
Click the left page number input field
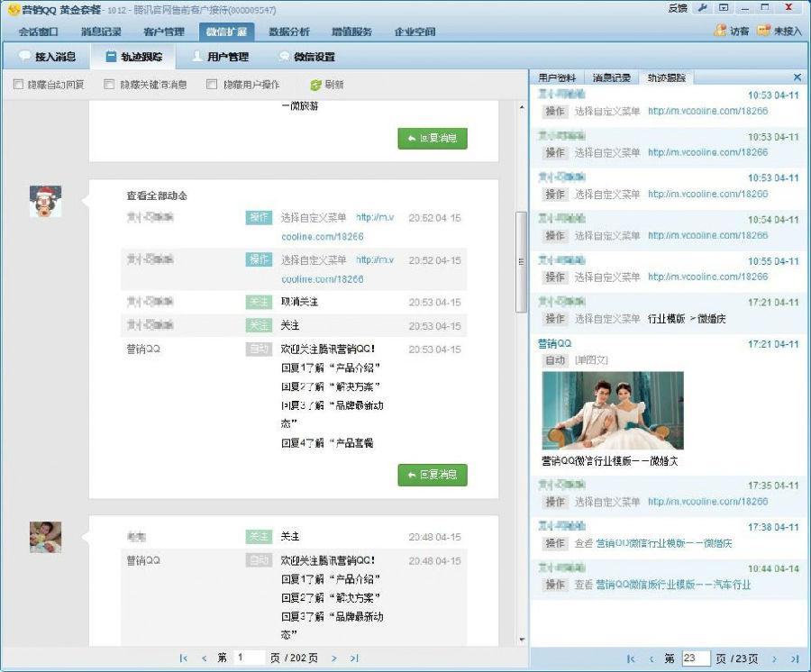[x=250, y=658]
